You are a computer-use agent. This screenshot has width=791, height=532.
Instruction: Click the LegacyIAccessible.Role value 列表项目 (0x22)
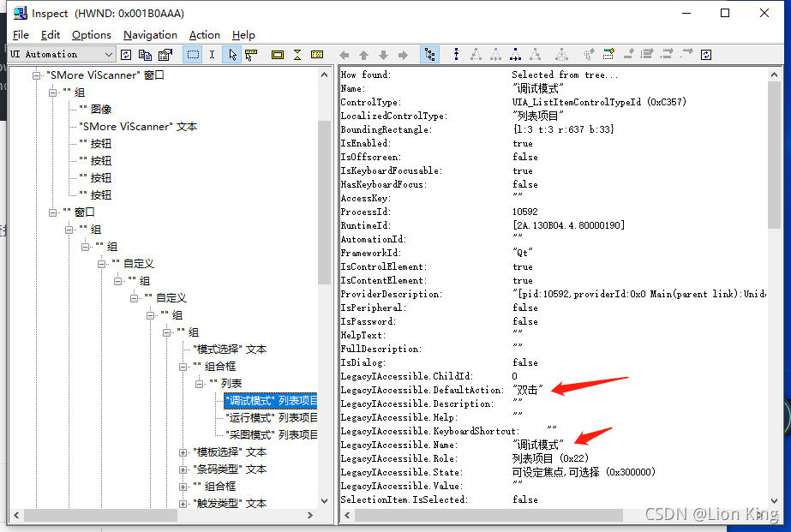coord(550,458)
